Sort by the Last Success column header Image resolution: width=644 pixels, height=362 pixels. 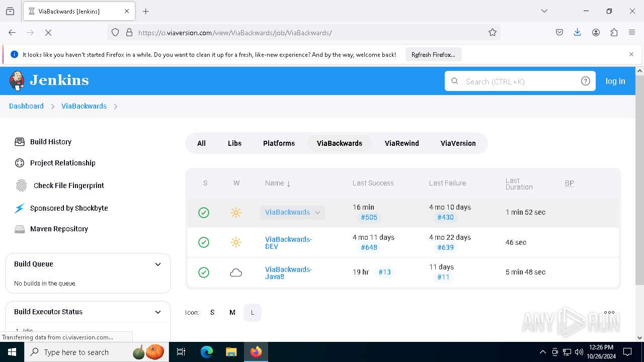pyautogui.click(x=373, y=183)
